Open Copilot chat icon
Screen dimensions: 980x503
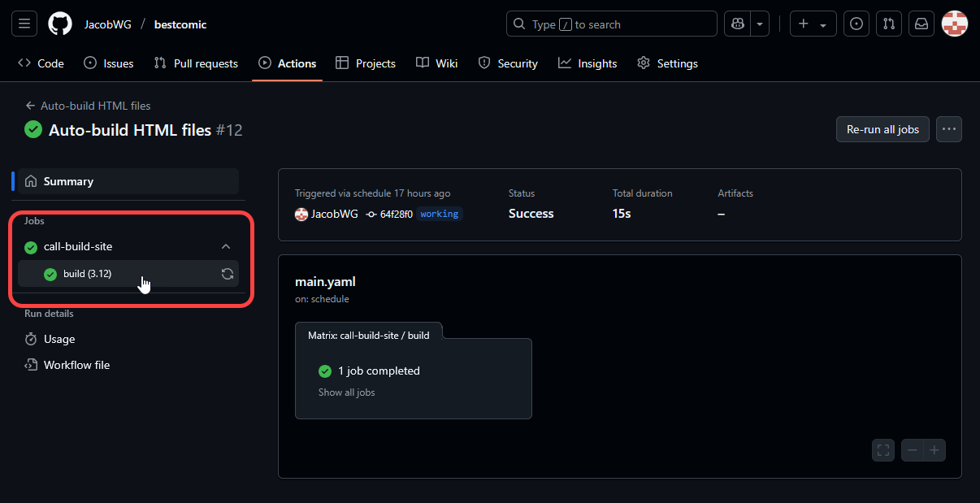[x=737, y=24]
